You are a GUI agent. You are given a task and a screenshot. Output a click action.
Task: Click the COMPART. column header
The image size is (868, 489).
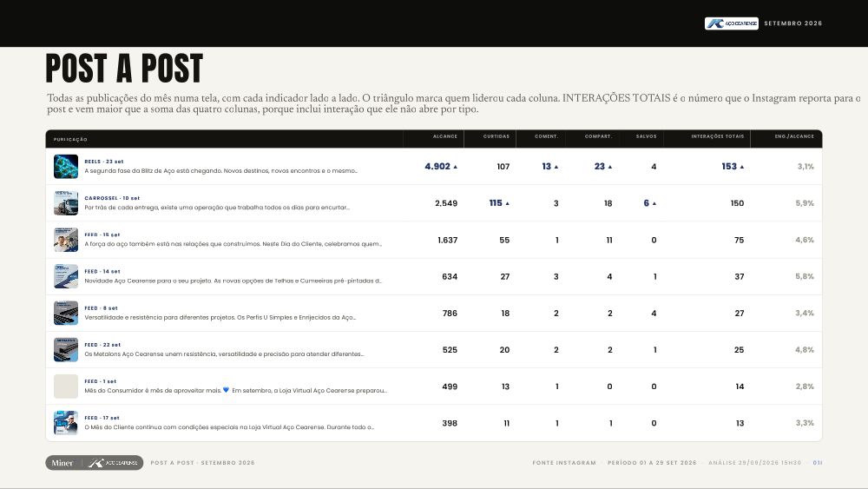tap(598, 136)
